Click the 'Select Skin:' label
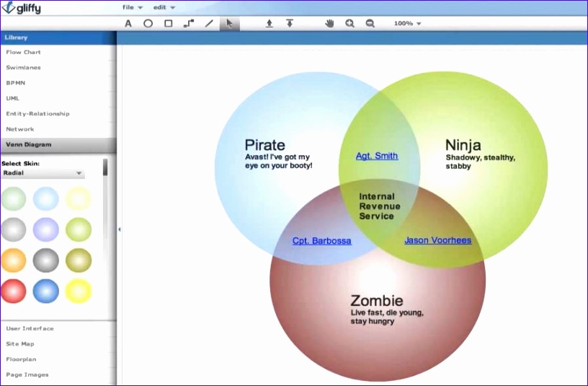Viewport: 588px width, 386px height. (21, 164)
